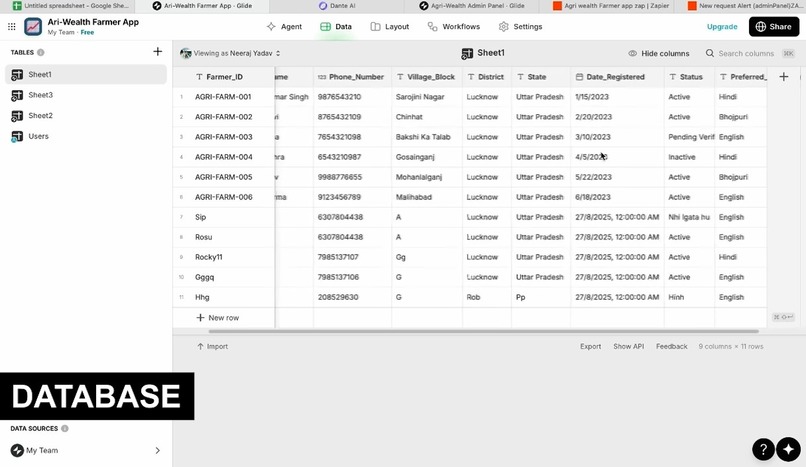Click the Tables info icon
The height and width of the screenshot is (467, 806).
pyautogui.click(x=41, y=52)
